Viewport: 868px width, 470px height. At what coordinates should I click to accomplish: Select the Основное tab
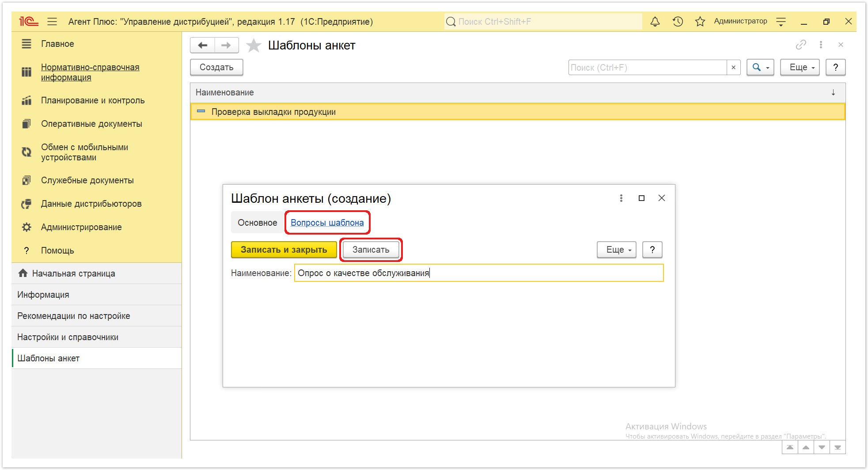click(x=258, y=223)
